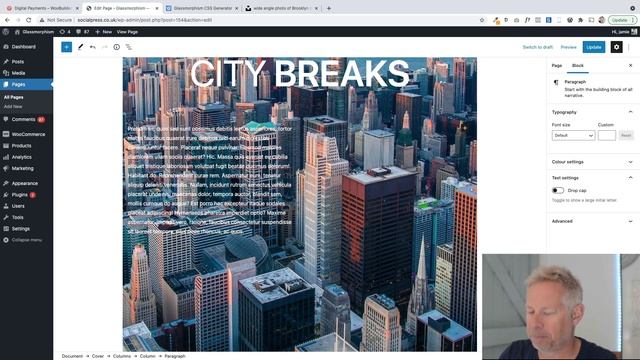This screenshot has width=640, height=360.
Task: Open the Pages menu item
Action: click(x=26, y=84)
